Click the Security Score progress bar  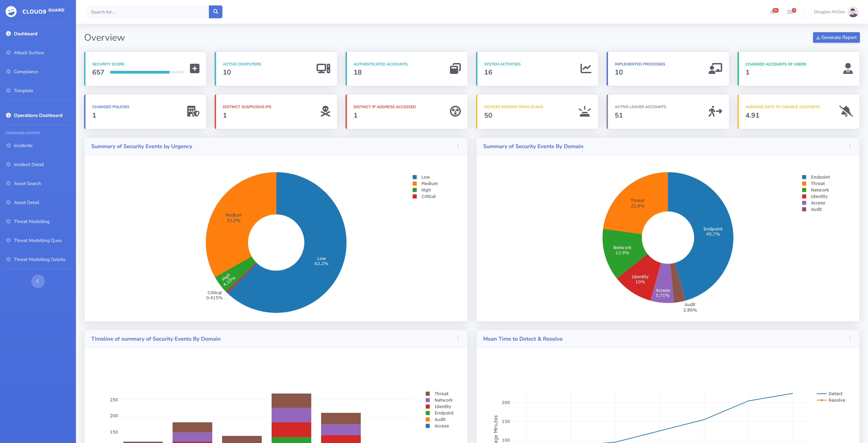[x=147, y=72]
